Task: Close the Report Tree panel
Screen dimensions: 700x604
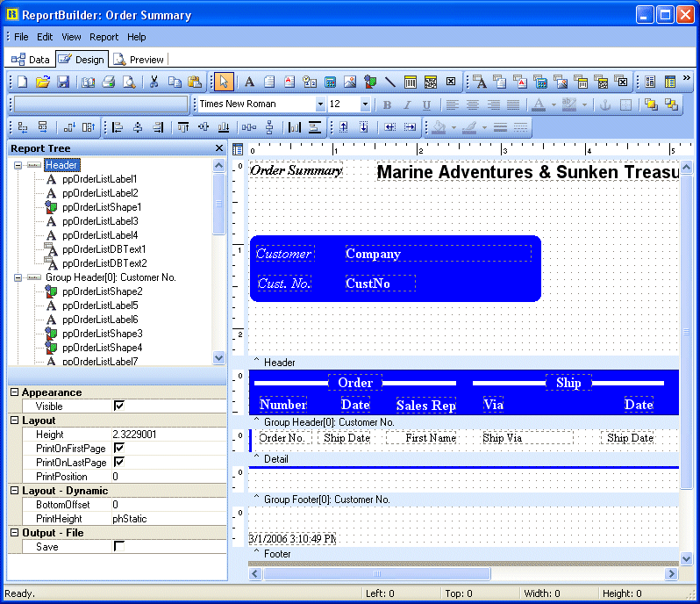Action: (x=218, y=147)
